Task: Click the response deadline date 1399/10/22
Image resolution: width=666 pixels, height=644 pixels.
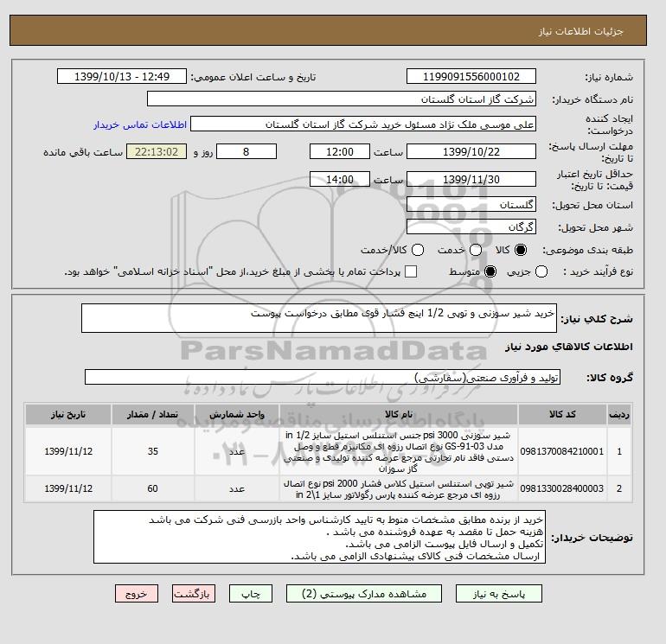Action: [471, 151]
